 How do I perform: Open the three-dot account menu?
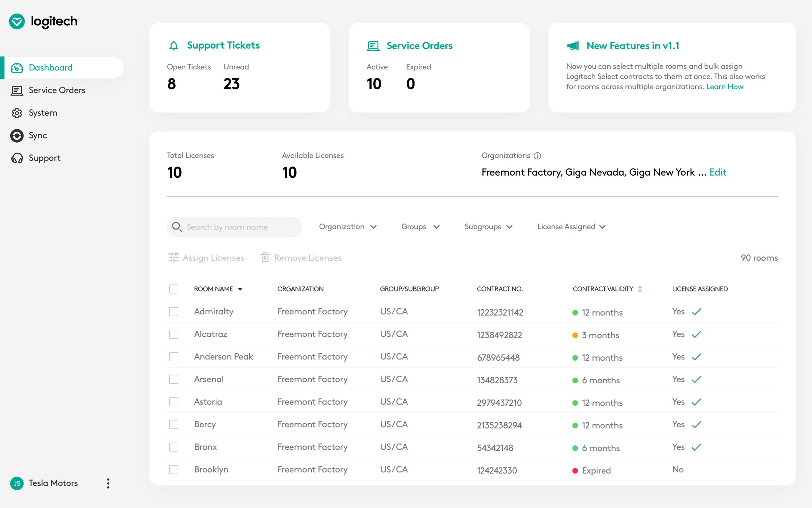click(108, 483)
